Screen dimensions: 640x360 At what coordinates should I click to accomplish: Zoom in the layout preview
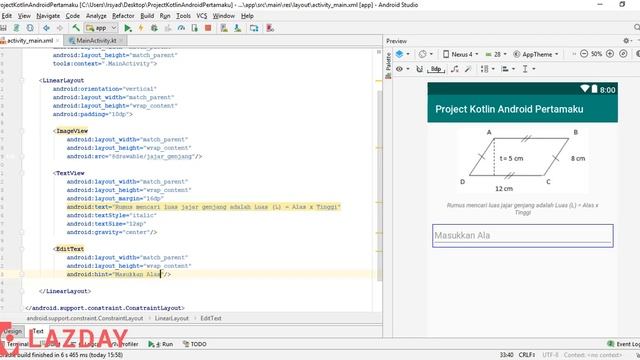point(610,54)
